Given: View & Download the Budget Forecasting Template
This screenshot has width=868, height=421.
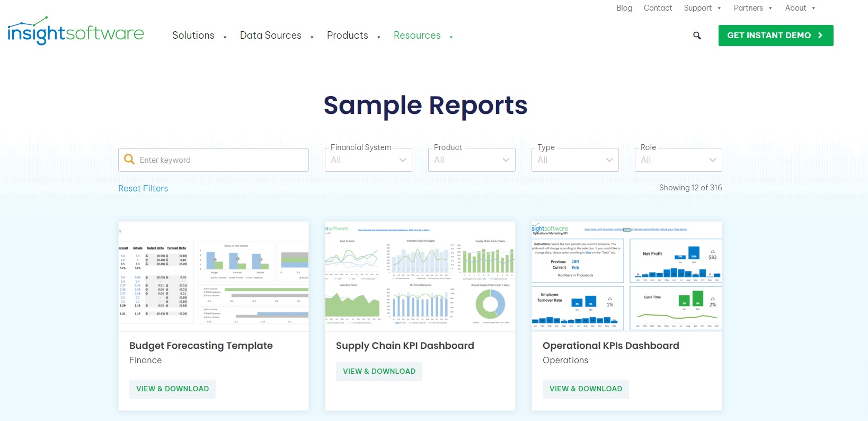Looking at the screenshot, I should [x=172, y=389].
